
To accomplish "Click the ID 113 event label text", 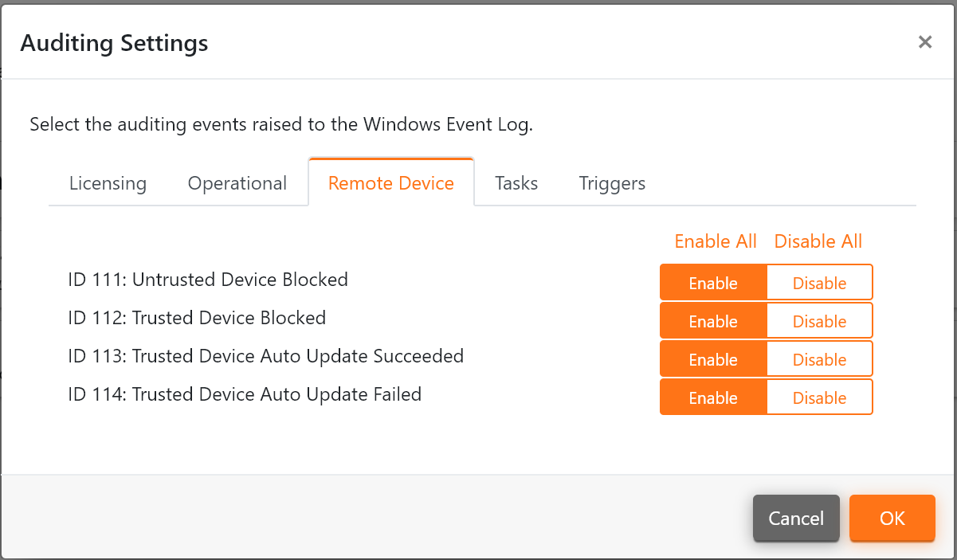I will [x=266, y=356].
